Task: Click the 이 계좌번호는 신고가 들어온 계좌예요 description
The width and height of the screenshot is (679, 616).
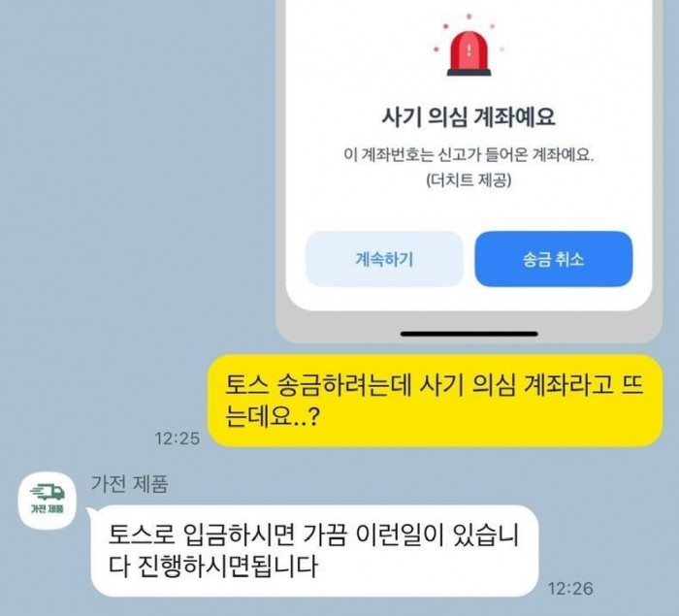Action: coord(469,154)
